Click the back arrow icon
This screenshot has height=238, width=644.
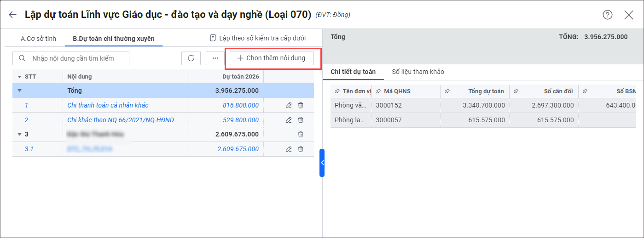pos(12,15)
